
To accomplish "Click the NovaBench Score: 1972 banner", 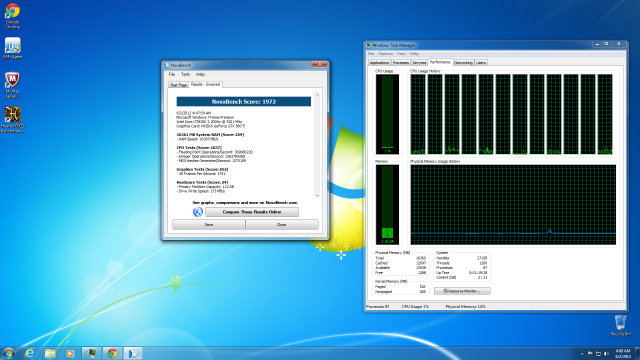I will [244, 102].
